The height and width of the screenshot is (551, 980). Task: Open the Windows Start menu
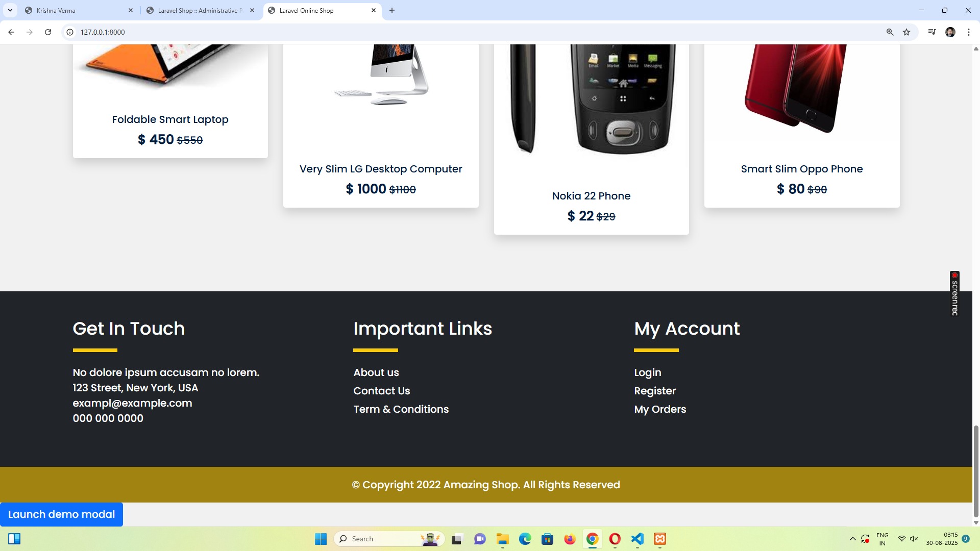[321, 539]
